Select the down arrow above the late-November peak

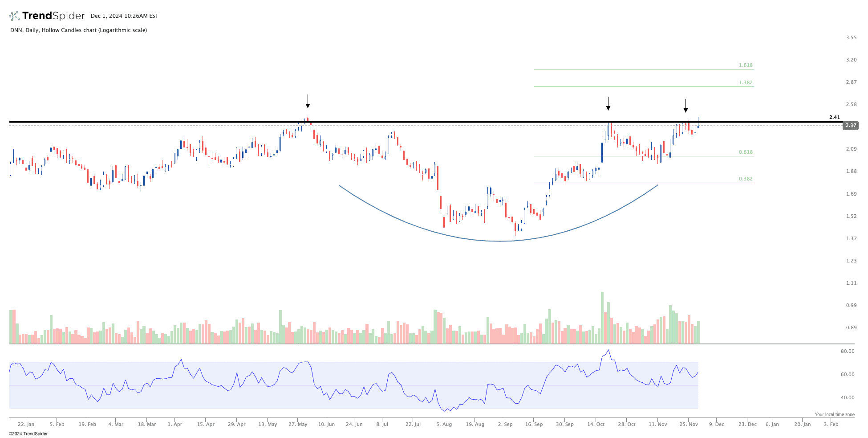tap(685, 106)
